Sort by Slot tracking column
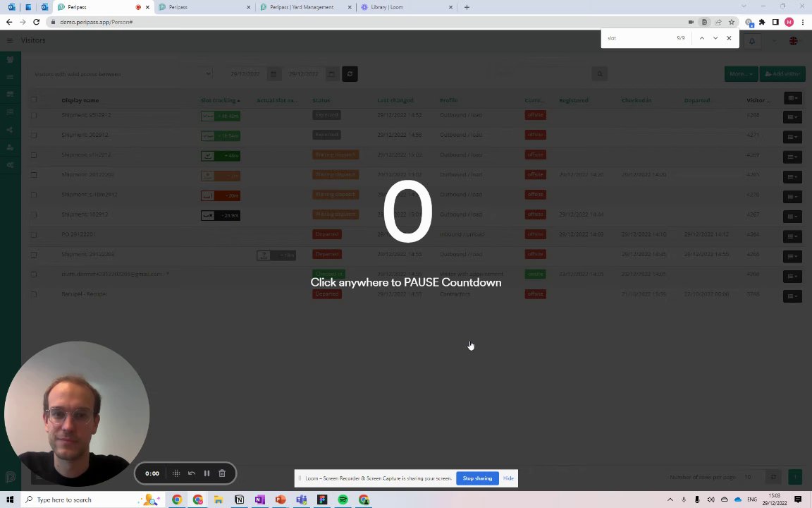Screen dimensions: 812x508 click(220, 101)
